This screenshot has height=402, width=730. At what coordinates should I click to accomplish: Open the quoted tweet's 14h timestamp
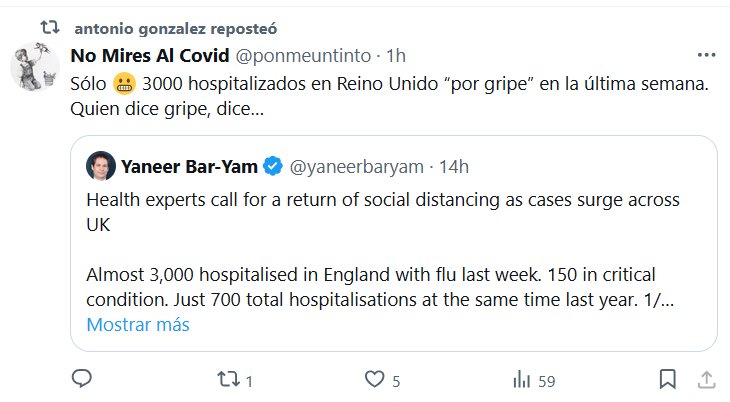(453, 165)
